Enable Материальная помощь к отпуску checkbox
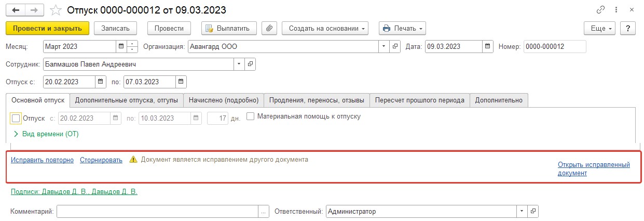 click(x=250, y=116)
